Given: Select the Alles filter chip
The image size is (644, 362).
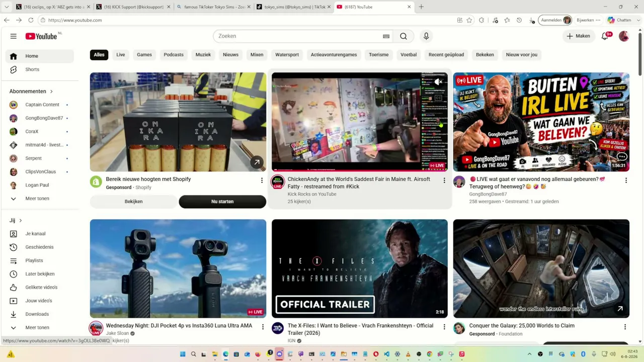Looking at the screenshot, I should click(99, 55).
